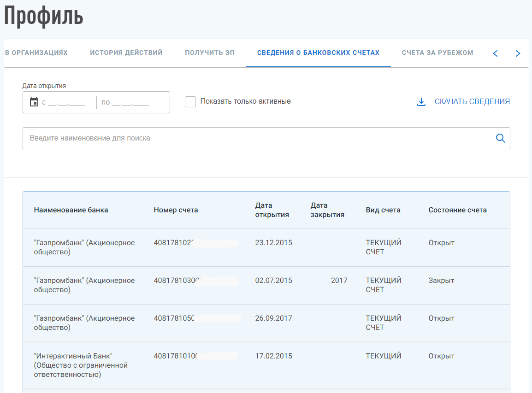532x393 pixels.
Task: Click the 'Дата закрытия' column header
Action: (x=327, y=210)
